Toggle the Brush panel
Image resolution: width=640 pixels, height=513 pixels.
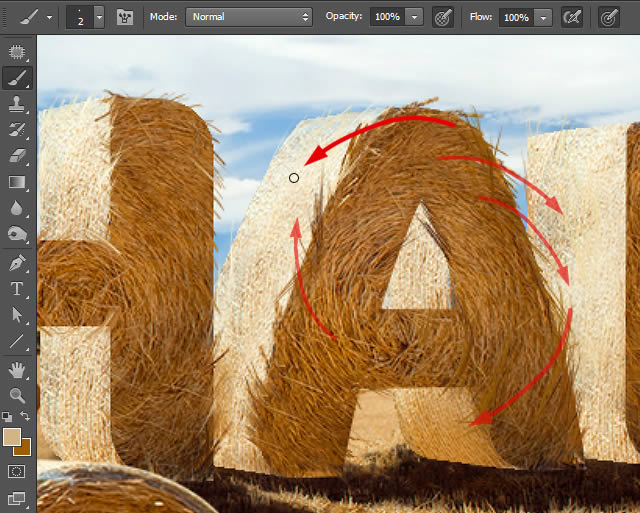[125, 17]
